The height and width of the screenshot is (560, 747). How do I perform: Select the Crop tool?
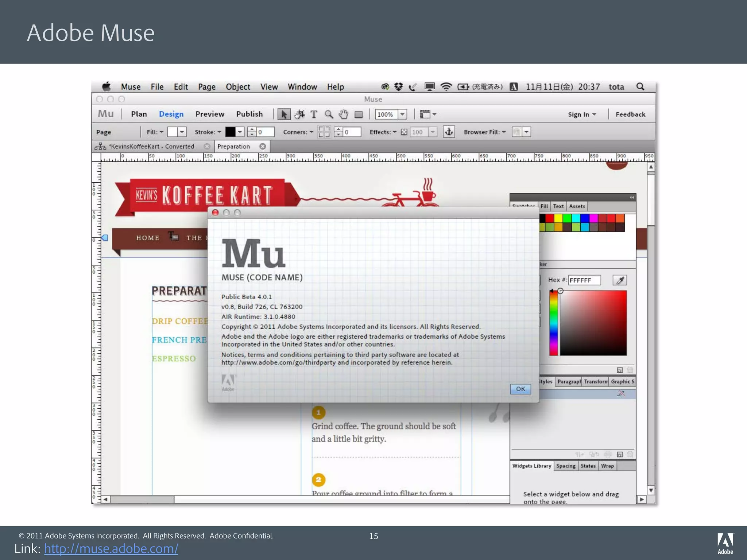point(299,114)
